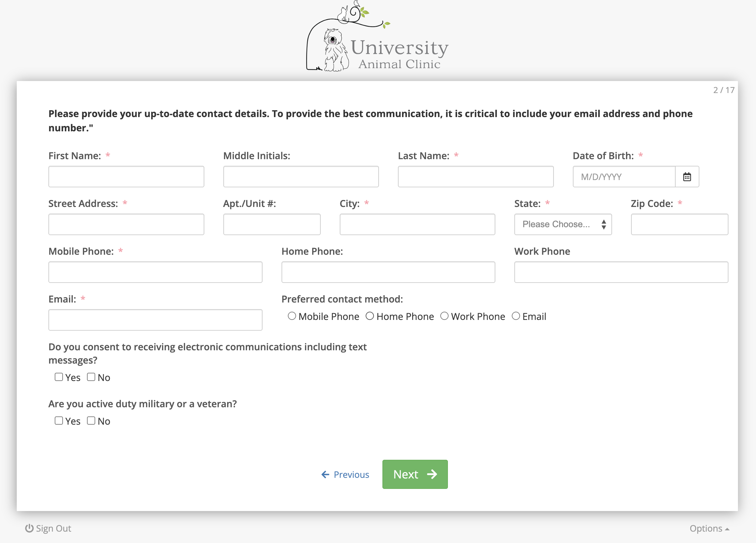This screenshot has width=756, height=543.
Task: Focus the Work Phone field
Action: pos(621,272)
